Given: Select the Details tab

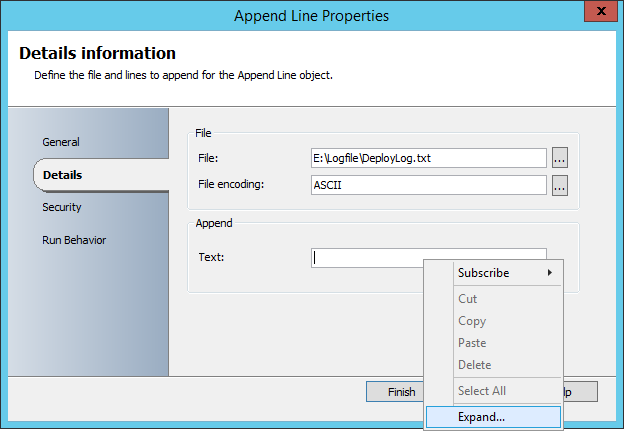Looking at the screenshot, I should coord(62,175).
